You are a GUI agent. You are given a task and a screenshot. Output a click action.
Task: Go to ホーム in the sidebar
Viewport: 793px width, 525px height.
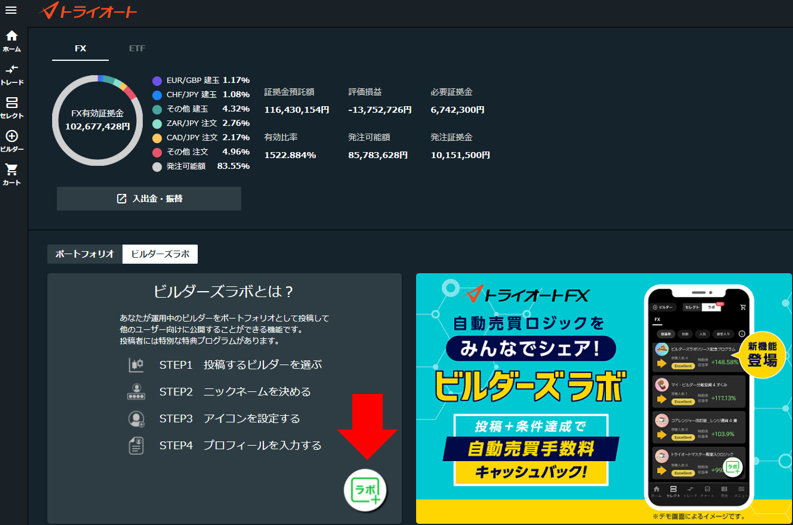click(12, 41)
